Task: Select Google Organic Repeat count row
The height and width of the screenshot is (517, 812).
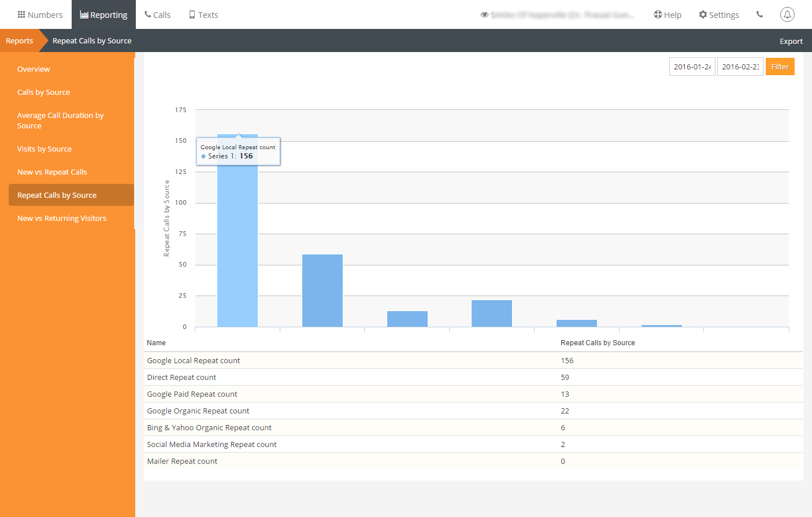Action: click(473, 411)
